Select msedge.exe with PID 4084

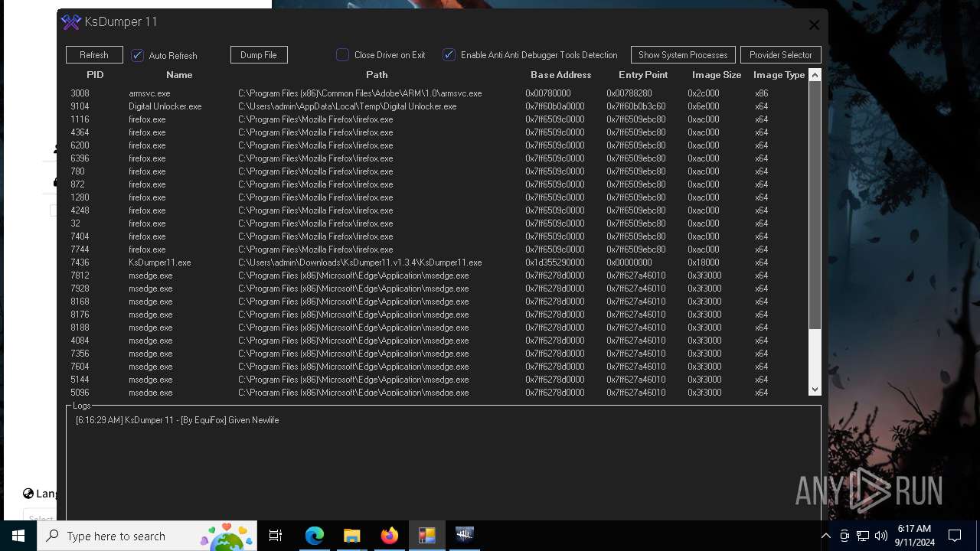[436, 341]
